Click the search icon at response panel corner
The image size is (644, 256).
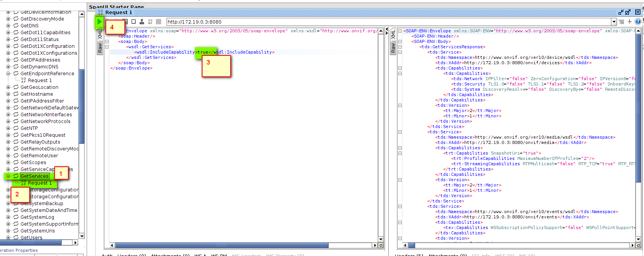[x=638, y=245]
